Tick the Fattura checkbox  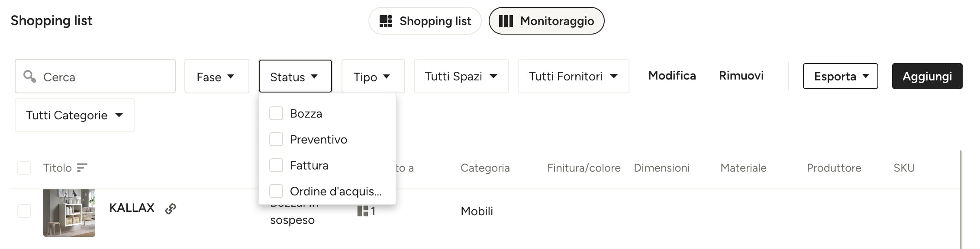276,165
